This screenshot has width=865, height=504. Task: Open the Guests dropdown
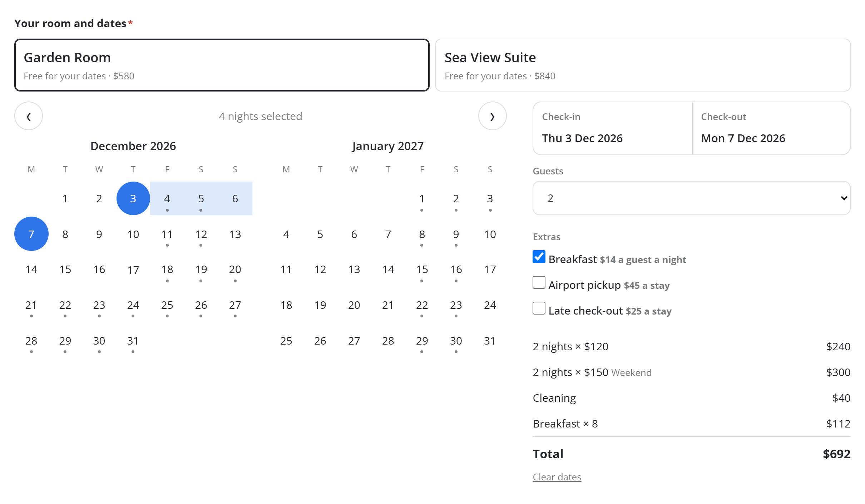pos(691,198)
